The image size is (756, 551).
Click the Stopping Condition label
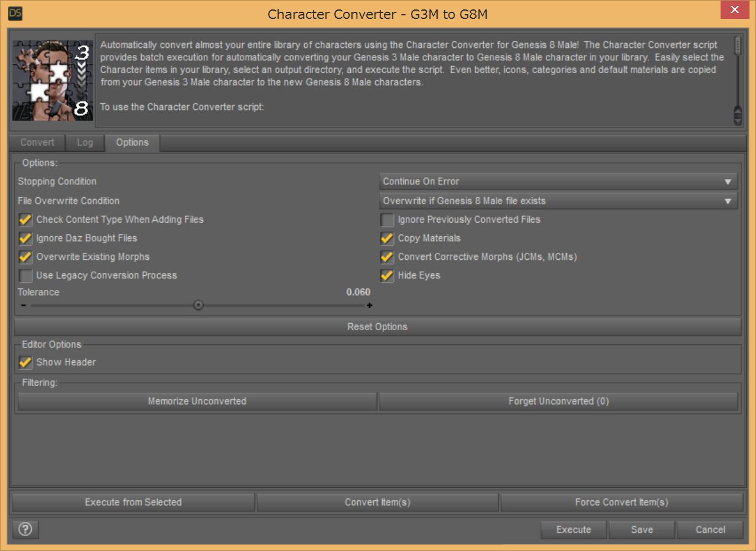[57, 181]
